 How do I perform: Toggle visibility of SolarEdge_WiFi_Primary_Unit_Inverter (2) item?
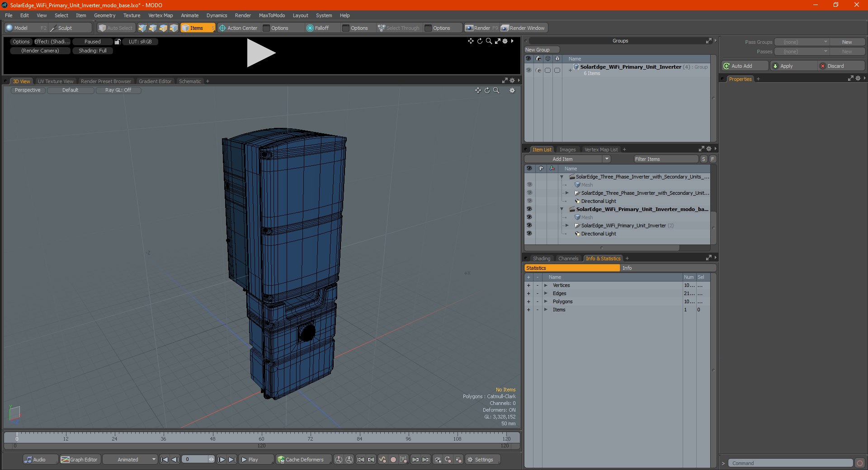529,226
